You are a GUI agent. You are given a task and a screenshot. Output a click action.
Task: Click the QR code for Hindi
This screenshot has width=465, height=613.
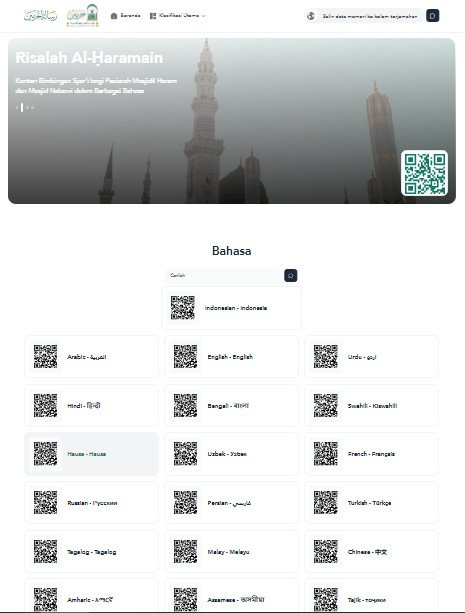pyautogui.click(x=45, y=405)
